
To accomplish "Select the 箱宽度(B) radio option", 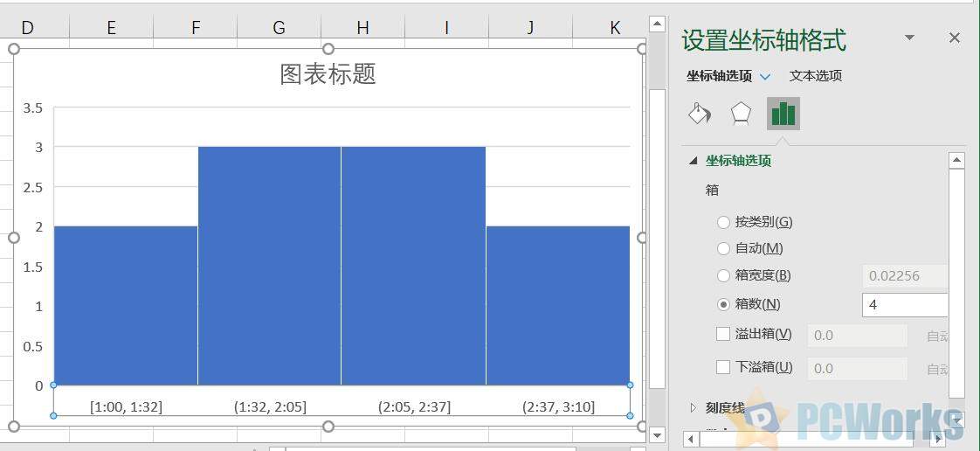I will 723,275.
